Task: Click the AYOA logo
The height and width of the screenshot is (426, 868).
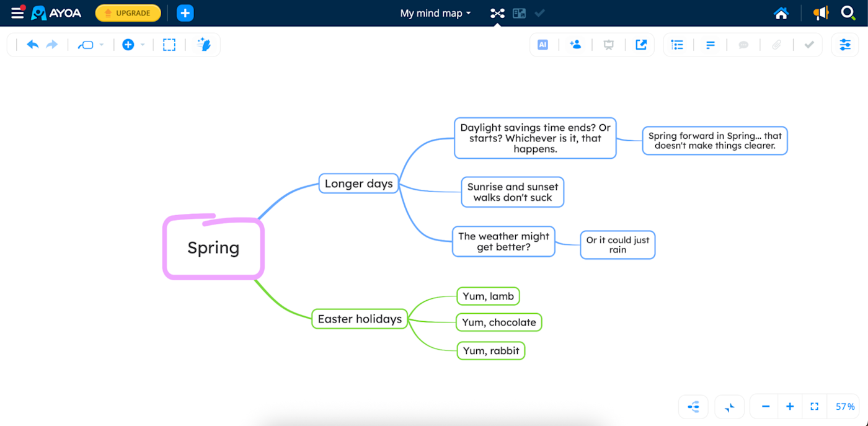Action: (x=56, y=13)
